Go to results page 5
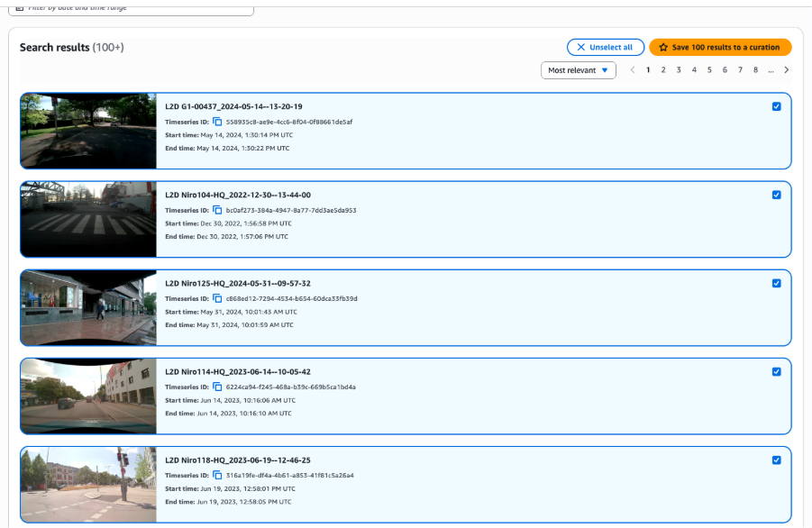 click(709, 70)
